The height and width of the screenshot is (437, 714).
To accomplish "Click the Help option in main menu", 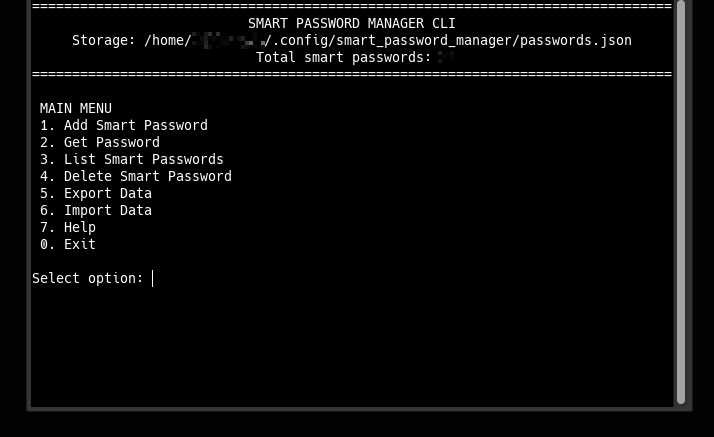I will pos(68,227).
